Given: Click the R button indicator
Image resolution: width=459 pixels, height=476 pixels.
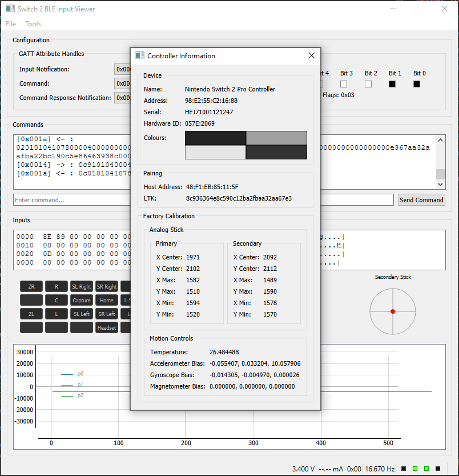Looking at the screenshot, I should (57, 286).
